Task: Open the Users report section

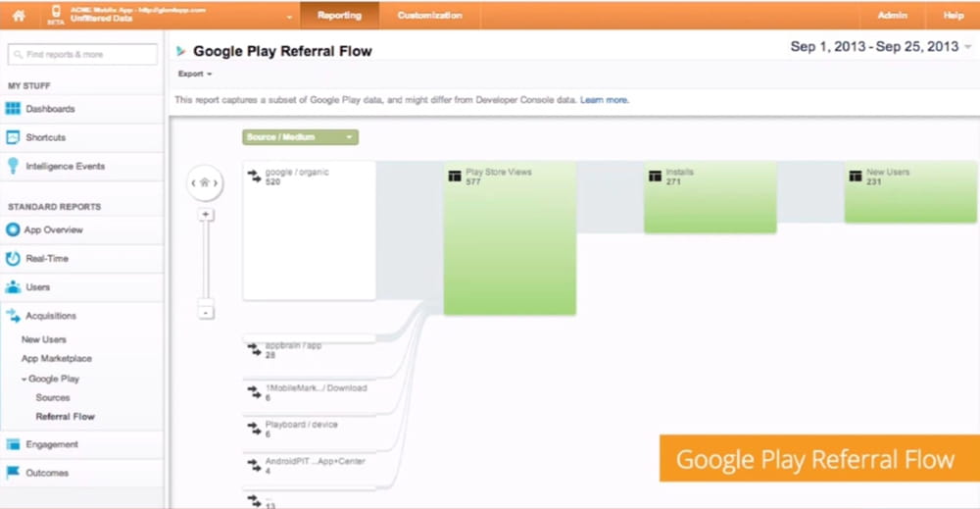Action: coord(37,287)
